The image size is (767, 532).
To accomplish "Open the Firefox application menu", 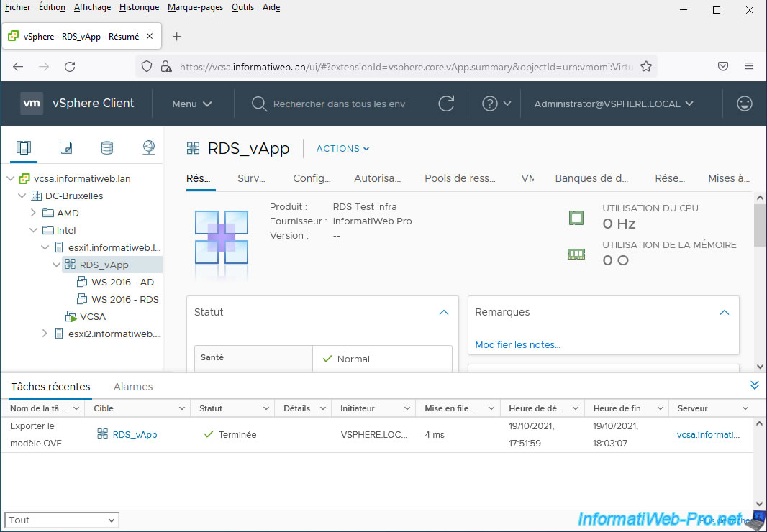I will tap(749, 66).
